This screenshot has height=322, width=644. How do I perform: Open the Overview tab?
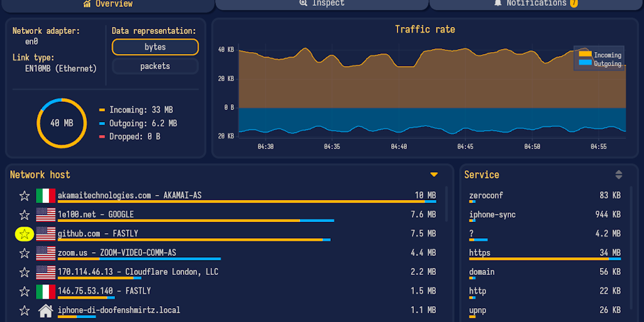(108, 4)
